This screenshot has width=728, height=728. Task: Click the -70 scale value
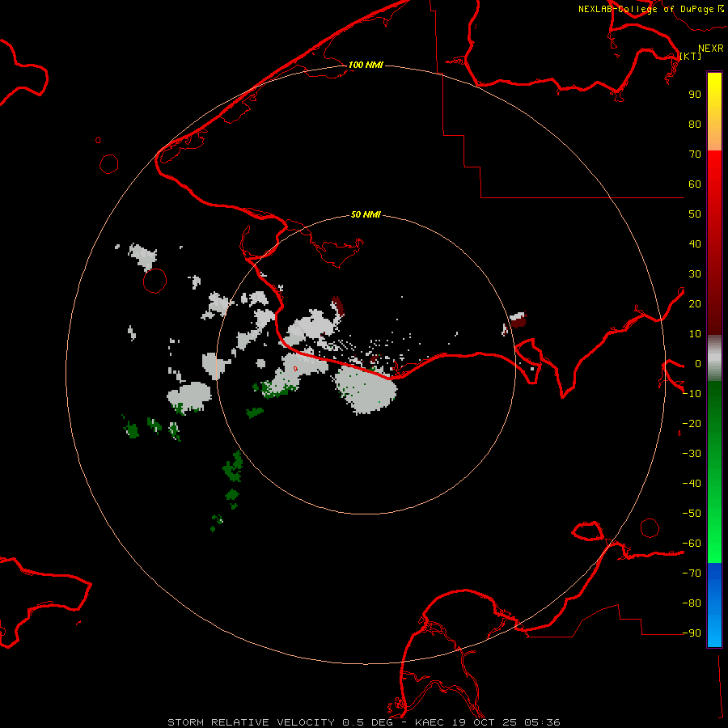(692, 574)
